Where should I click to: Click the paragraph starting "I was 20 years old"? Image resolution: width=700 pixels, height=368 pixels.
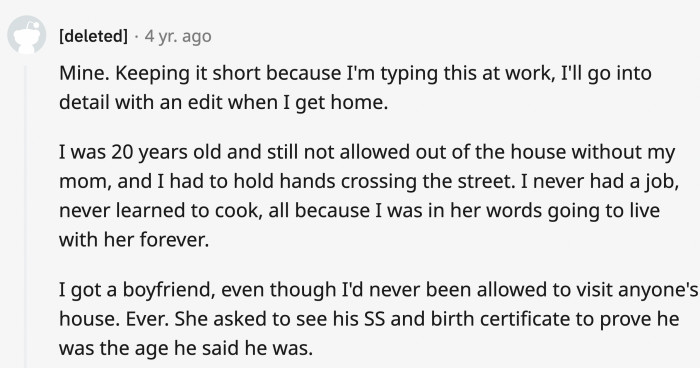click(369, 196)
